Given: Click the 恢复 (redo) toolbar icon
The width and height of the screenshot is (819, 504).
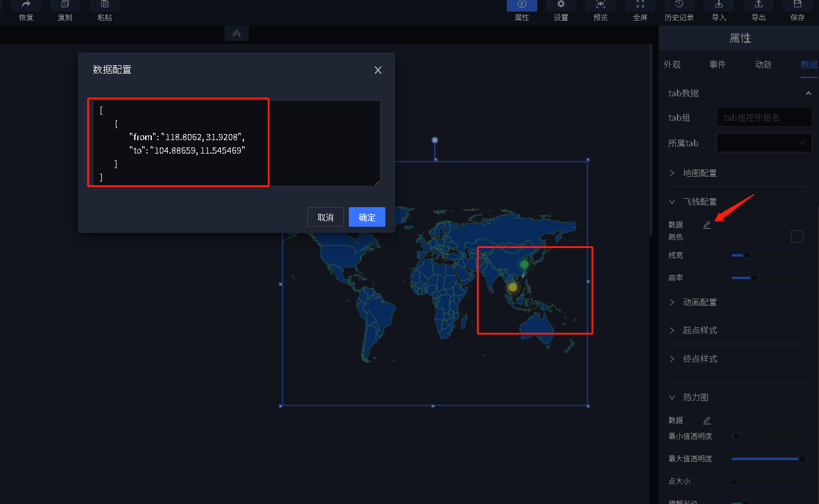Looking at the screenshot, I should pos(26,5).
